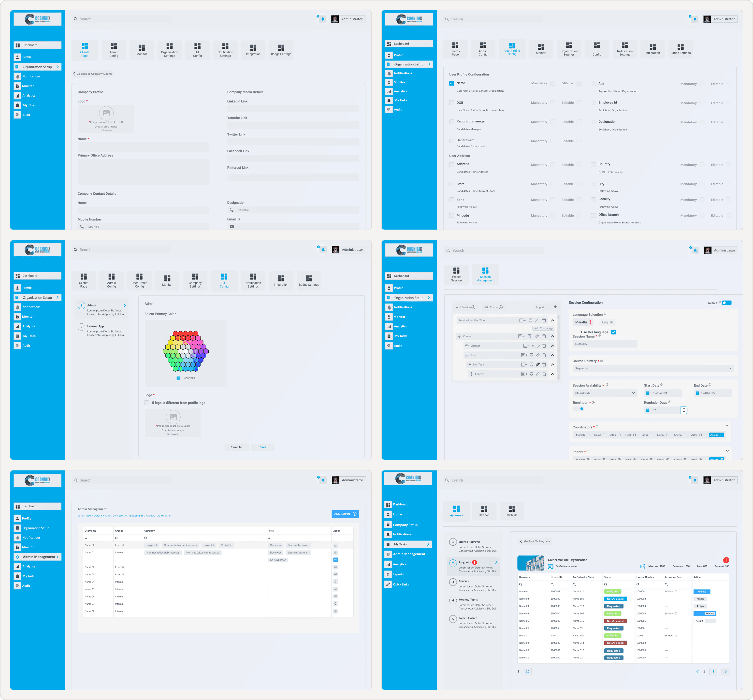
Task: Switch to the Preset Session tab
Action: [456, 274]
